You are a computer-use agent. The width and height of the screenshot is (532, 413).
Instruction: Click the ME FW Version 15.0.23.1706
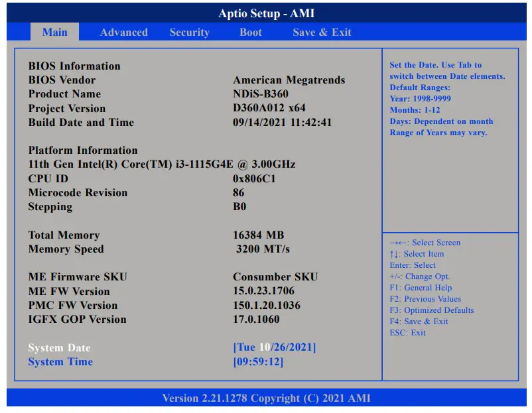[x=263, y=291]
